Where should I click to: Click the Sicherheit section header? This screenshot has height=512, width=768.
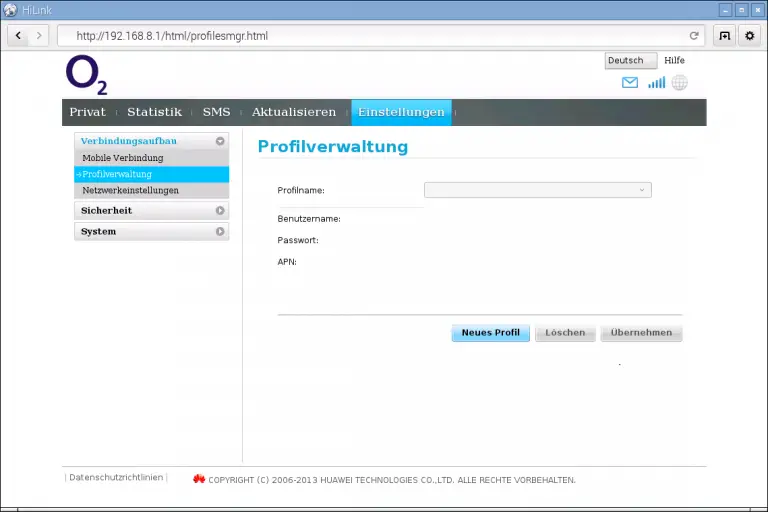[x=151, y=211]
